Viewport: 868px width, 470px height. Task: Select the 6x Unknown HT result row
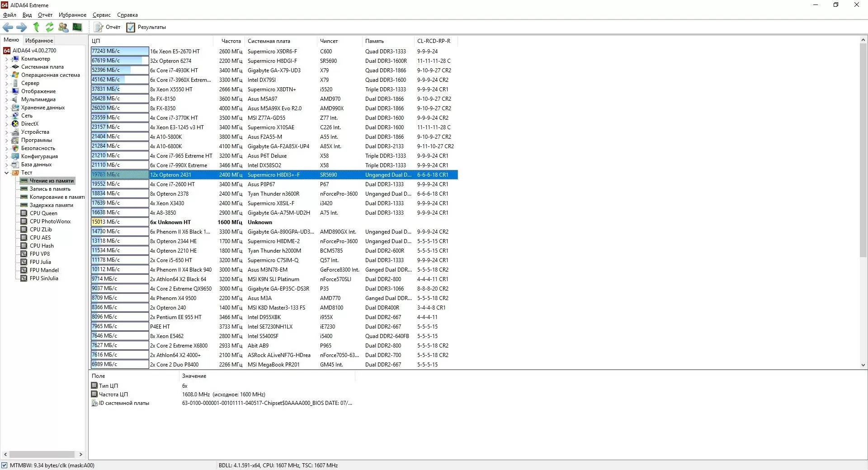tap(274, 222)
